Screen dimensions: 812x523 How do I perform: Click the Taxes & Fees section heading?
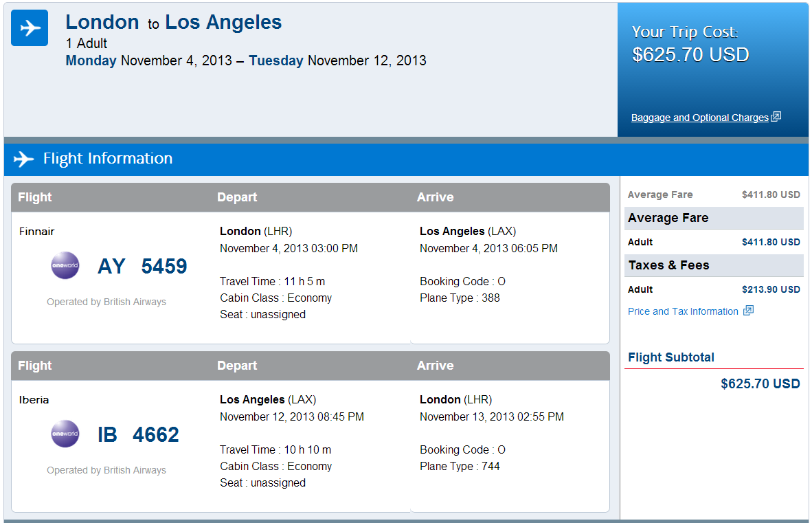click(x=668, y=265)
